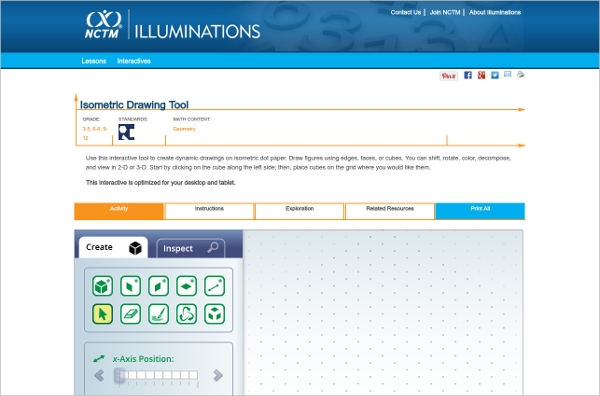Share via Pin it button
This screenshot has height=396, width=600.
pyautogui.click(x=448, y=76)
